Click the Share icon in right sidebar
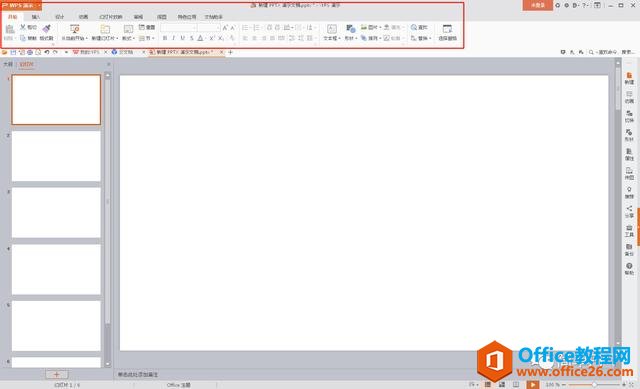 pos(629,211)
